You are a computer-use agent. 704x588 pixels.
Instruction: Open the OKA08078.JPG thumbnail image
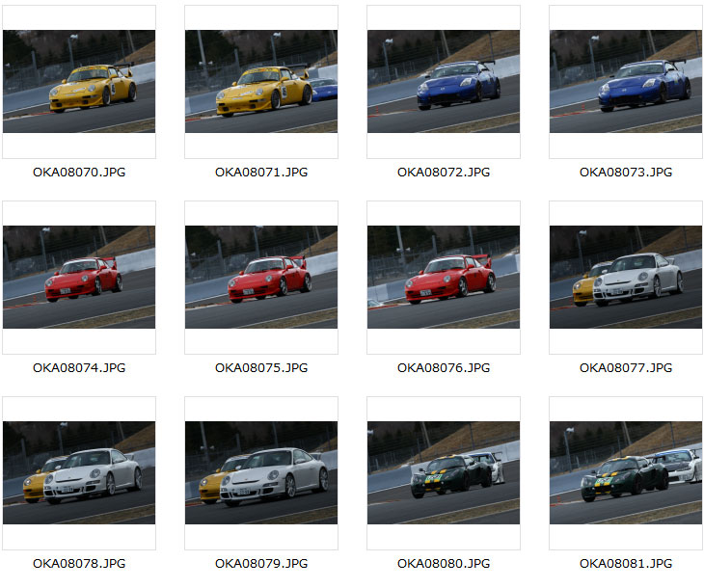(79, 472)
